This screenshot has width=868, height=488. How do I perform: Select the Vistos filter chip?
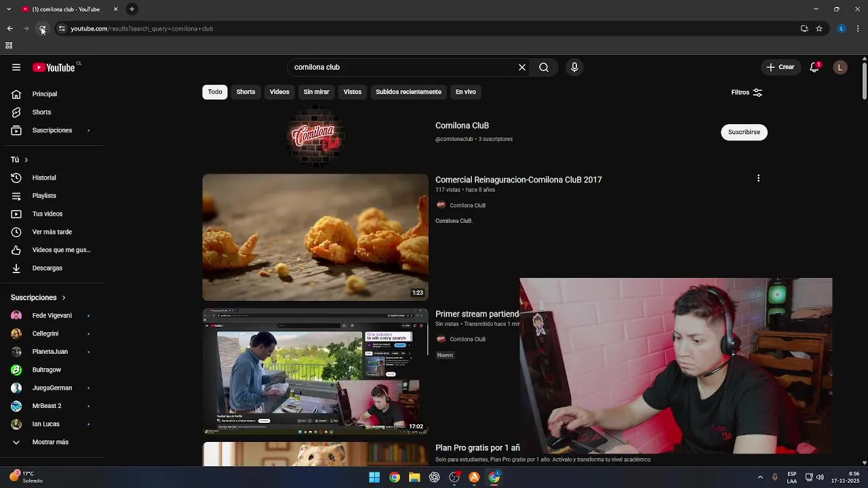click(x=353, y=92)
